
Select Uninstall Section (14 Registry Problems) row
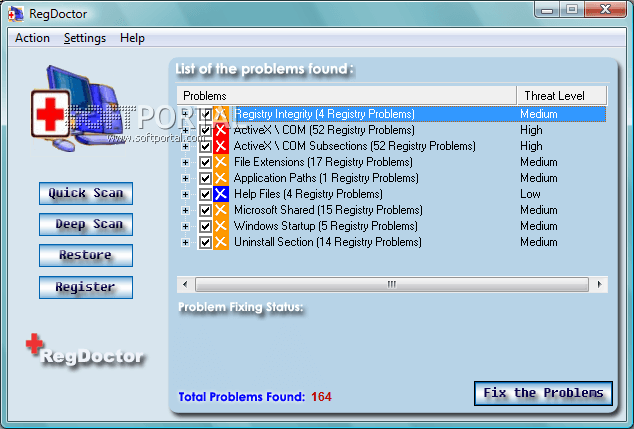pyautogui.click(x=328, y=242)
